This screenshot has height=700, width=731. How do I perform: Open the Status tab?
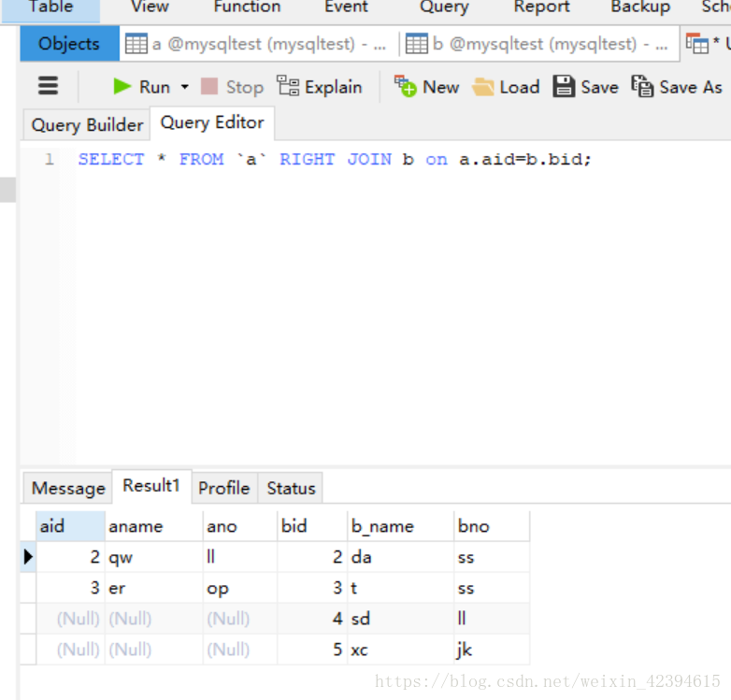point(291,488)
